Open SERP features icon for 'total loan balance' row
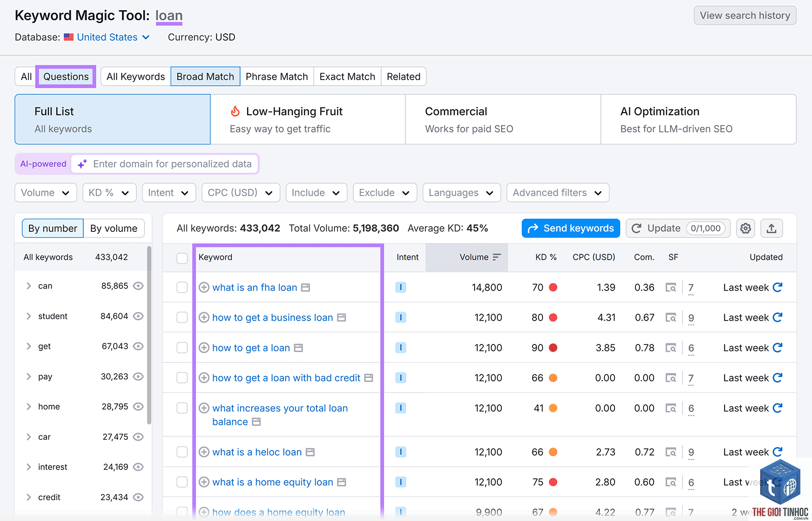 click(x=671, y=408)
